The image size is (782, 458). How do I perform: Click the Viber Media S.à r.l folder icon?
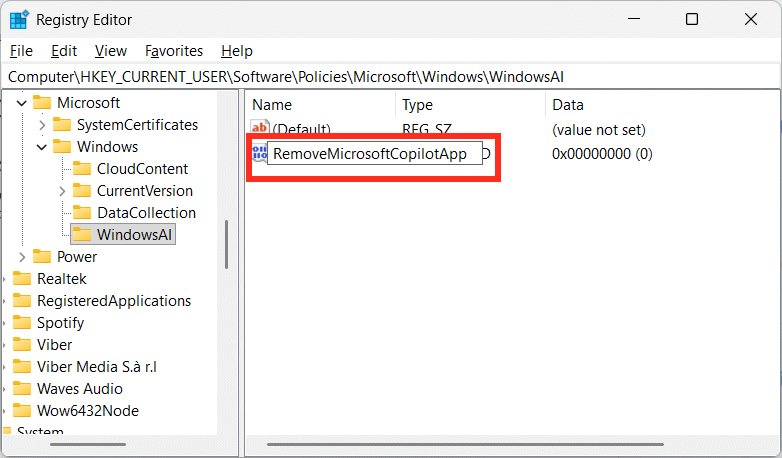click(22, 367)
